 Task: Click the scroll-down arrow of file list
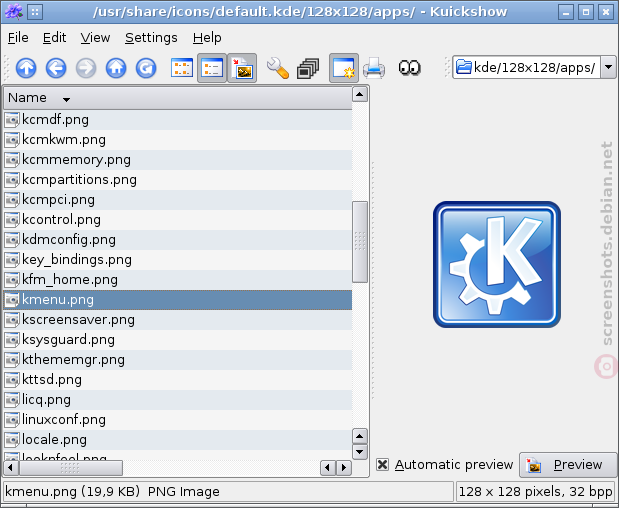[360, 452]
